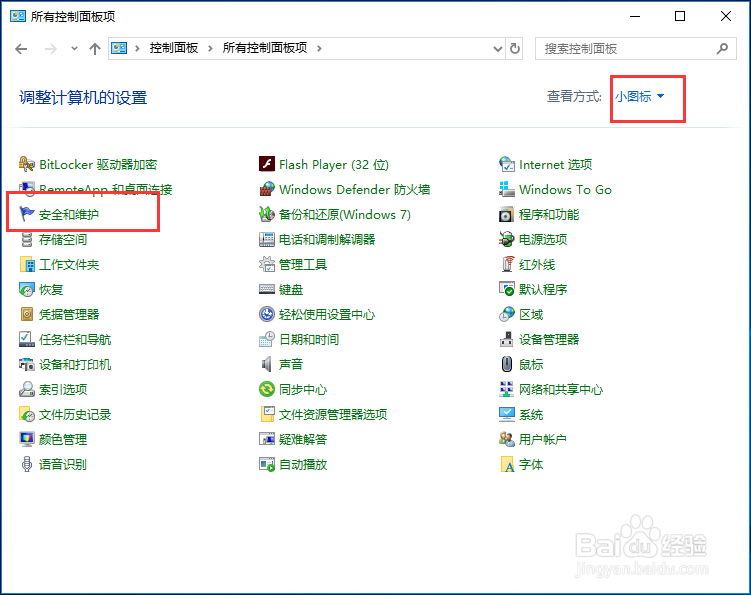Click control panel icon in address bar
Viewport: 751px width, 595px height.
[119, 48]
